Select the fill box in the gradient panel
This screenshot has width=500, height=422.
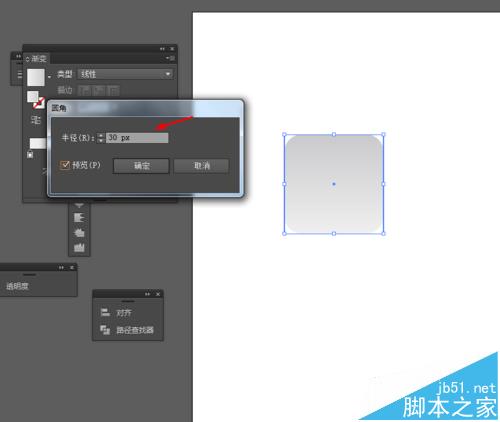tap(32, 97)
